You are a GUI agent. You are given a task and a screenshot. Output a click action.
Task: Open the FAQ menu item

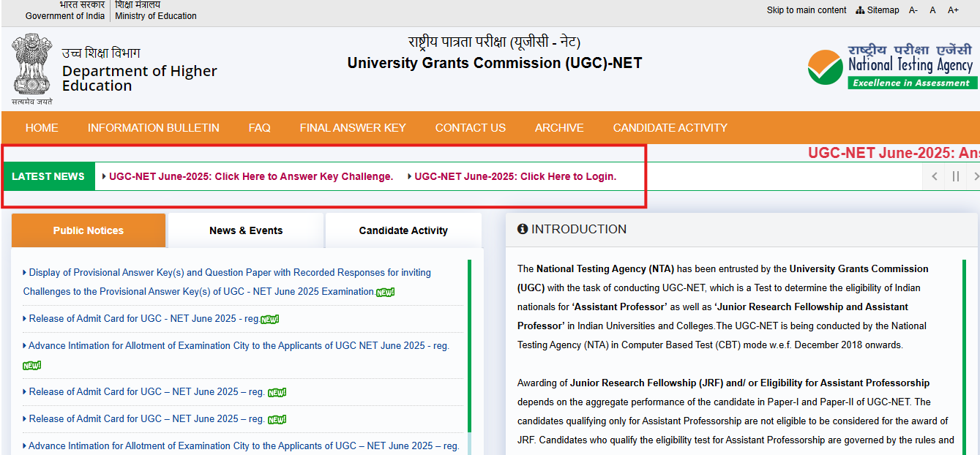(259, 128)
